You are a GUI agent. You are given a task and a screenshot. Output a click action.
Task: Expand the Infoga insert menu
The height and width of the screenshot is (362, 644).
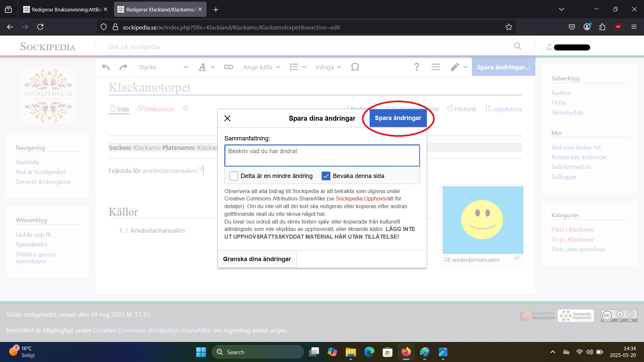[x=328, y=67]
